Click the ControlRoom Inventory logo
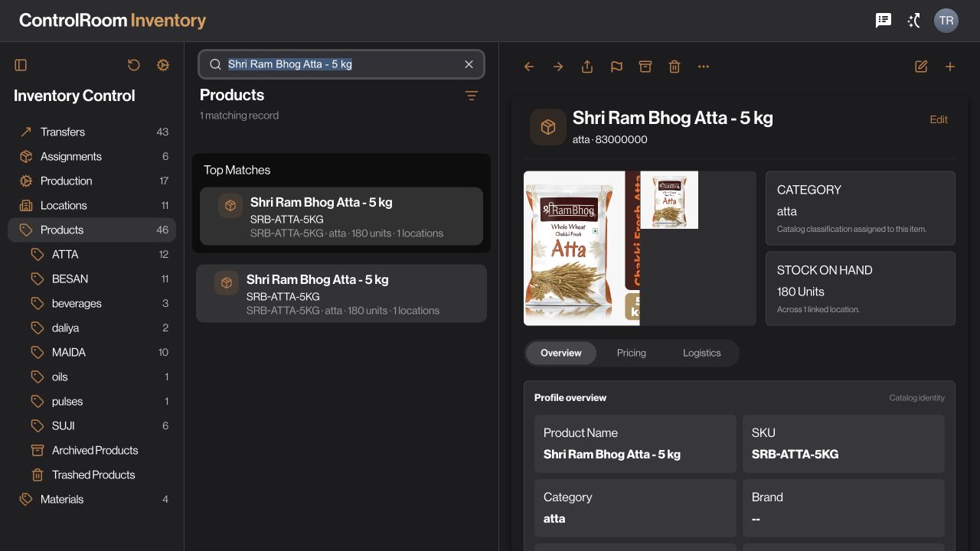The width and height of the screenshot is (980, 551). click(x=113, y=21)
